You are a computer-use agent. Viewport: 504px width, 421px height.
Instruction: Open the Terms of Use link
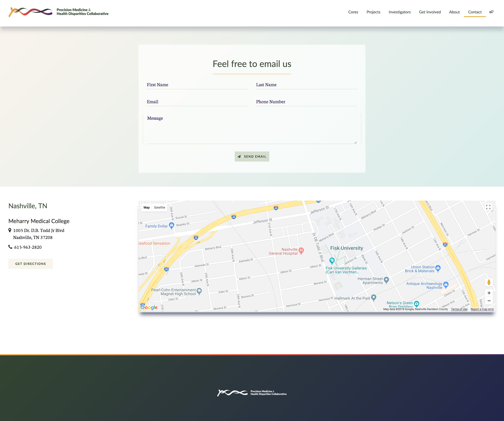[x=459, y=309]
